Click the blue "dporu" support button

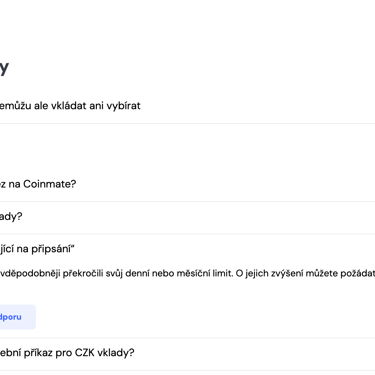(x=17, y=317)
